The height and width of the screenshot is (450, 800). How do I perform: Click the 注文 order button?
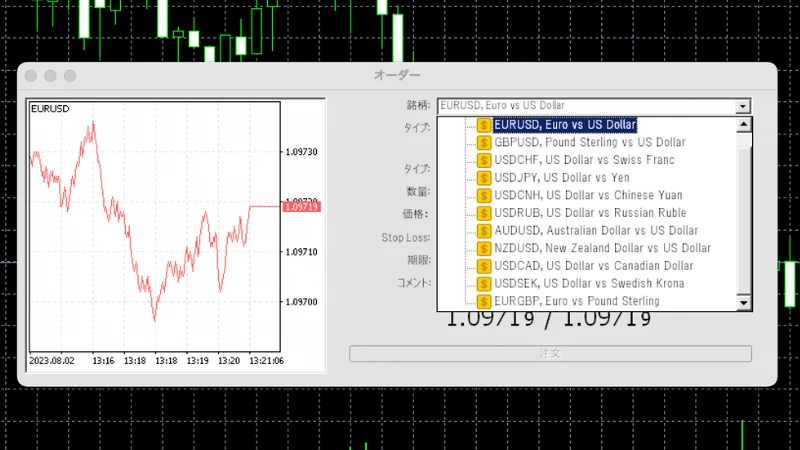[550, 354]
